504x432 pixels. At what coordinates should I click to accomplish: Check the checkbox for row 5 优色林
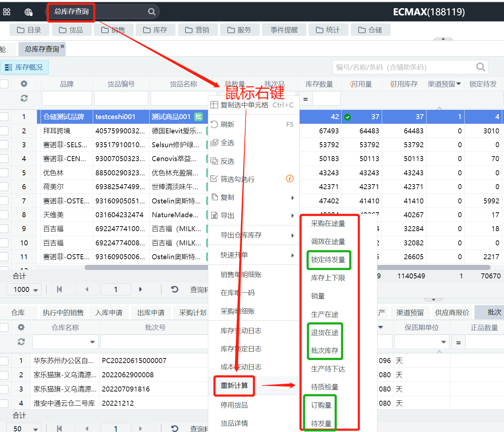point(4,173)
